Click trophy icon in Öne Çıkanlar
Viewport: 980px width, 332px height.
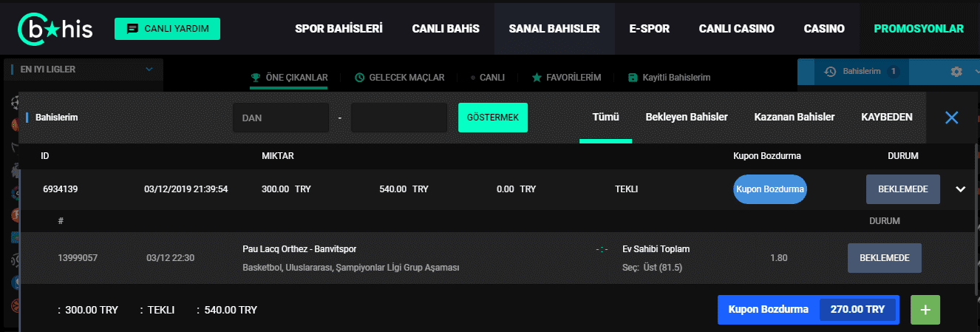tap(256, 77)
